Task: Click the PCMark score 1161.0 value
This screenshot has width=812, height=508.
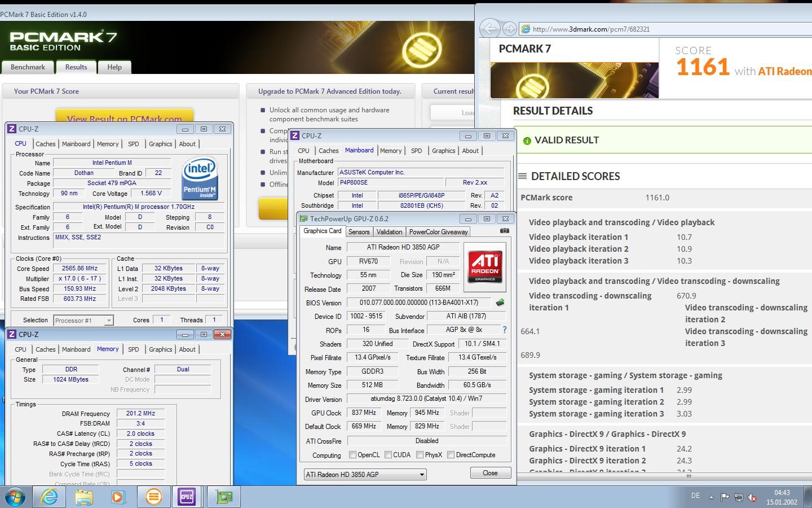Action: (657, 198)
